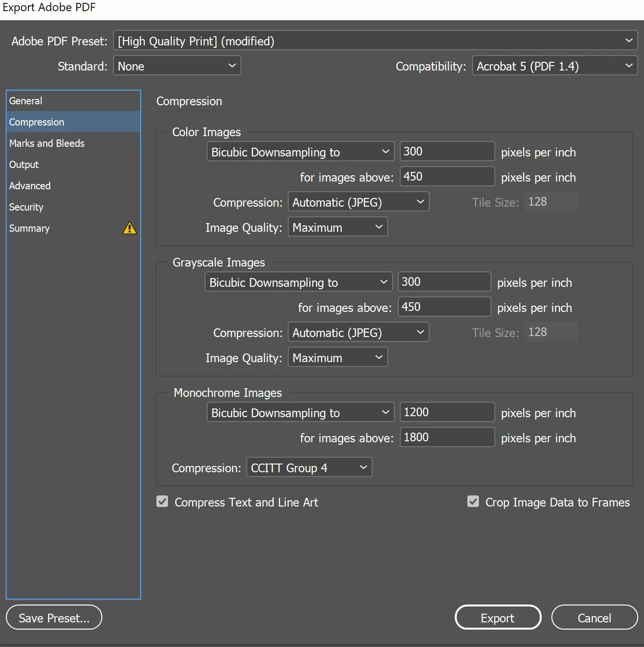Select the General panel in sidebar
Image resolution: width=644 pixels, height=647 pixels.
point(73,101)
